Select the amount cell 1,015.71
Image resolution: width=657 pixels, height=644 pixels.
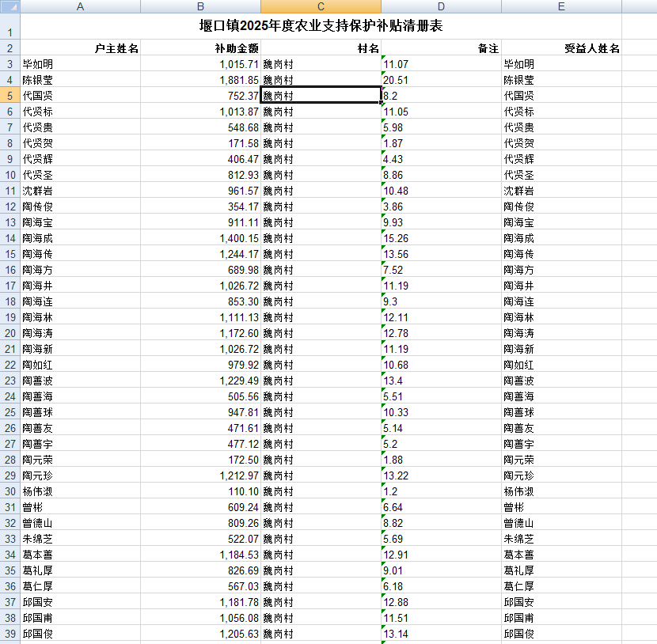tap(200, 63)
